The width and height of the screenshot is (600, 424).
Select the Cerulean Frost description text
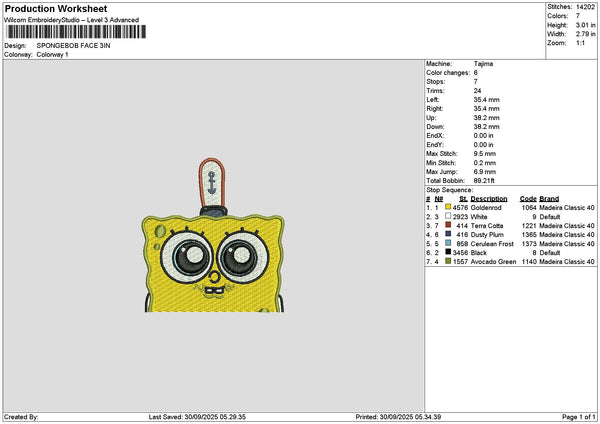[492, 244]
